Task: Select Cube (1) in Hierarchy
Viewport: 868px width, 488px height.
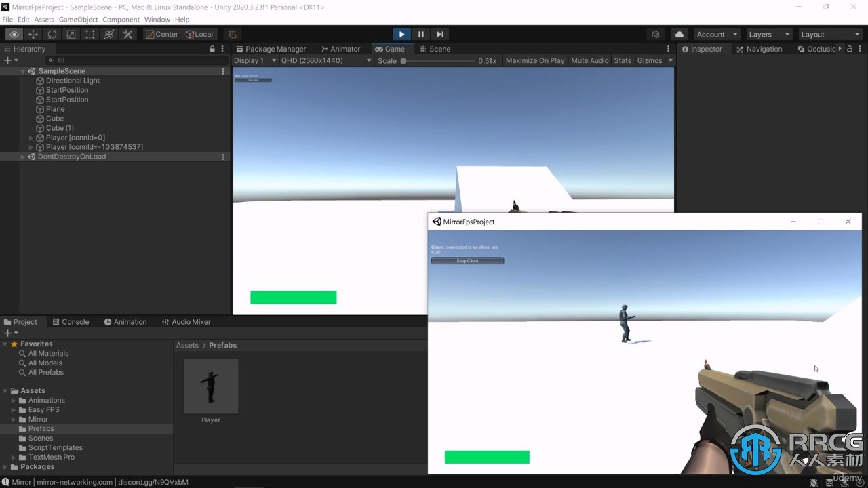Action: [x=60, y=128]
